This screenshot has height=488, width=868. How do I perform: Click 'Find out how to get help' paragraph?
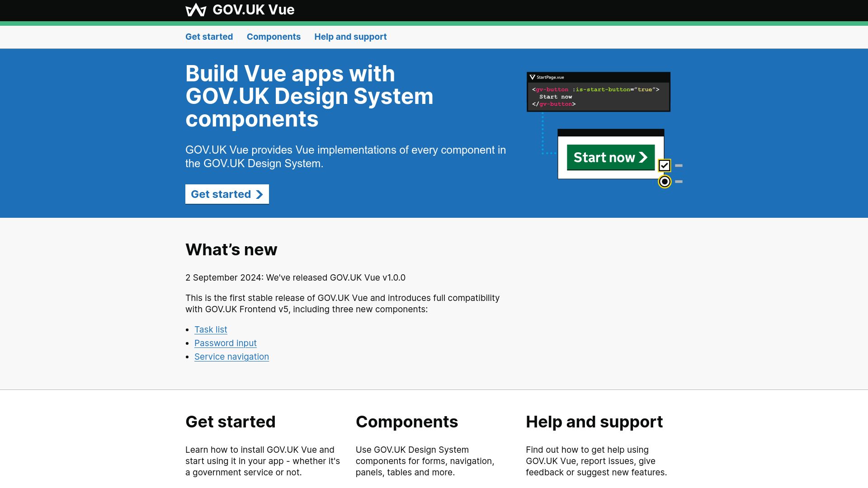click(596, 461)
